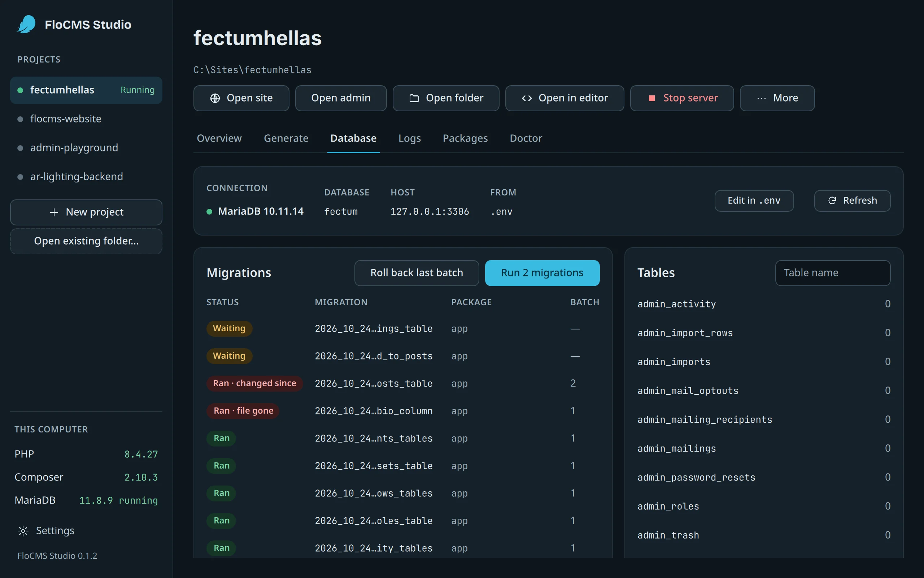Image resolution: width=924 pixels, height=578 pixels.
Task: Select the admin-playground project
Action: [x=86, y=148]
